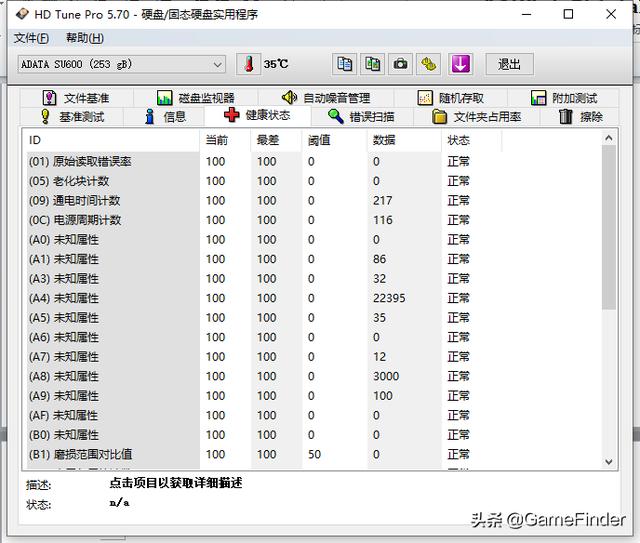Select the (05) 老化块计数 row
The height and width of the screenshot is (543, 640).
[264, 181]
